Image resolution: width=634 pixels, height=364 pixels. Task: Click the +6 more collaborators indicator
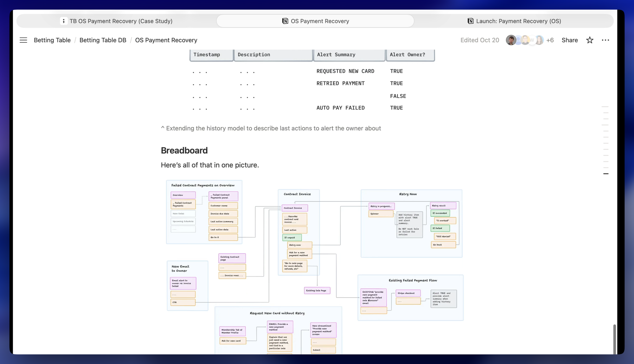pos(550,40)
